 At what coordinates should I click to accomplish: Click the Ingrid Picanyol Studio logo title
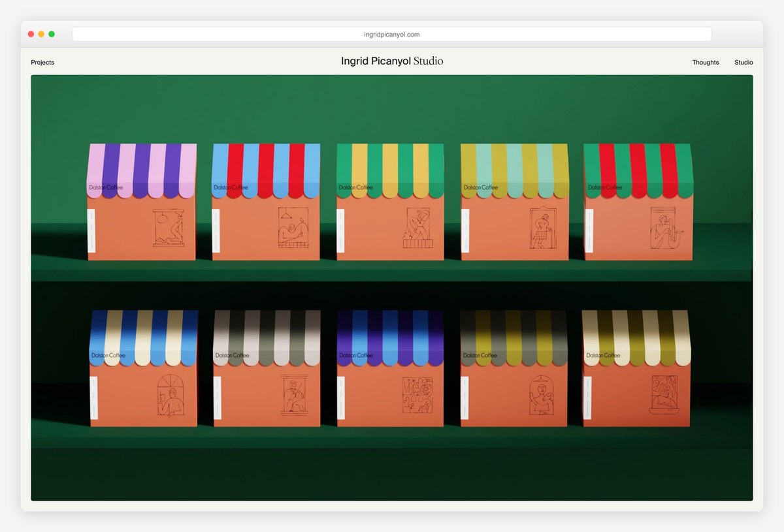392,61
